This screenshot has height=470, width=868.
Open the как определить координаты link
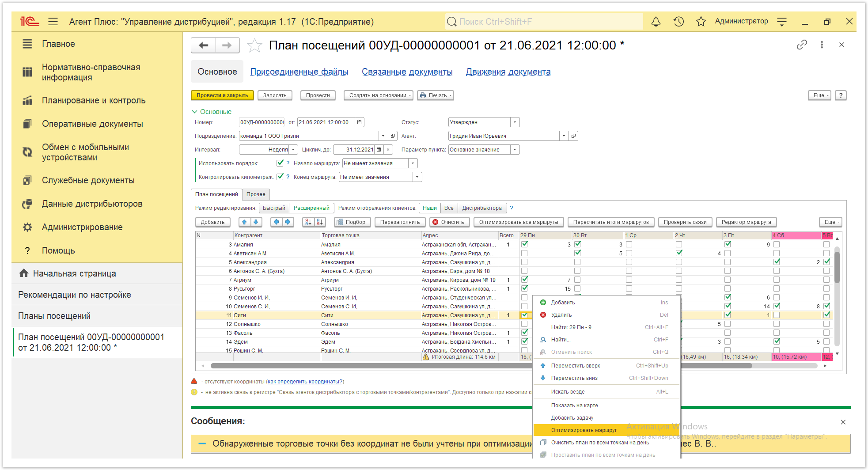[305, 382]
